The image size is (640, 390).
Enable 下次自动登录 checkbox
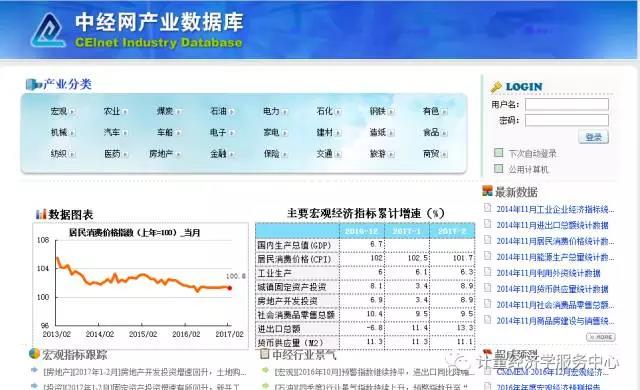point(498,153)
